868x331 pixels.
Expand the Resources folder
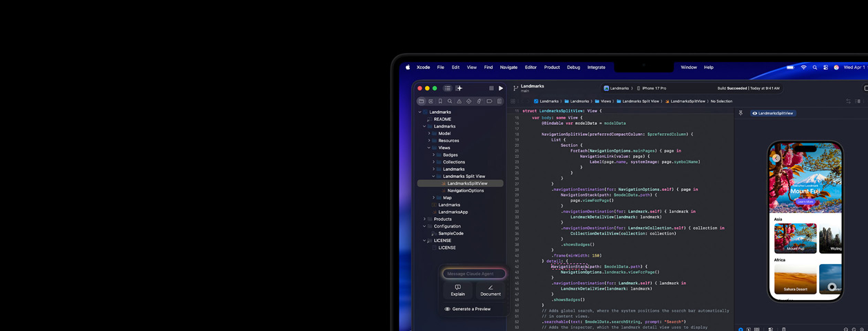[429, 141]
